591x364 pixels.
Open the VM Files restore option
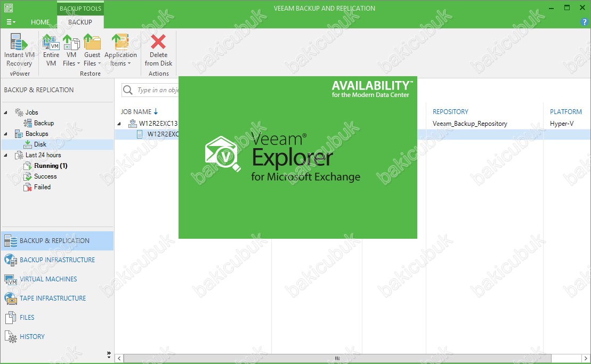71,51
